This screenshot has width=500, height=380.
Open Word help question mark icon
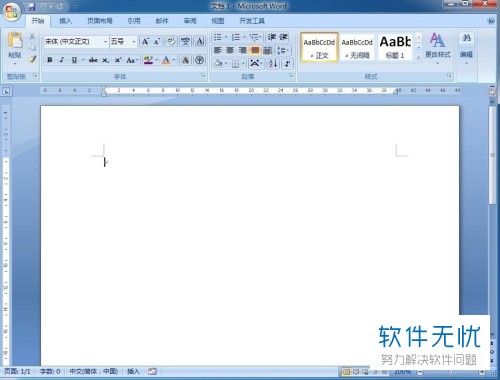(x=491, y=21)
